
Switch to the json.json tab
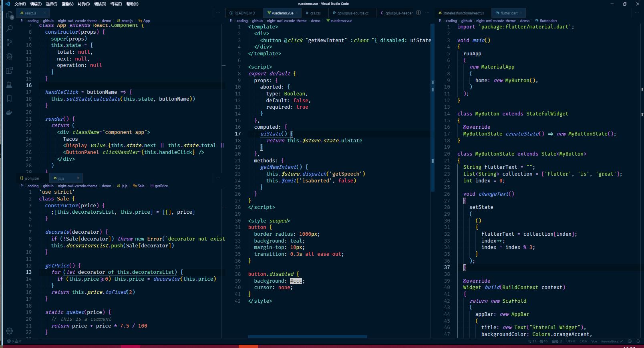32,178
